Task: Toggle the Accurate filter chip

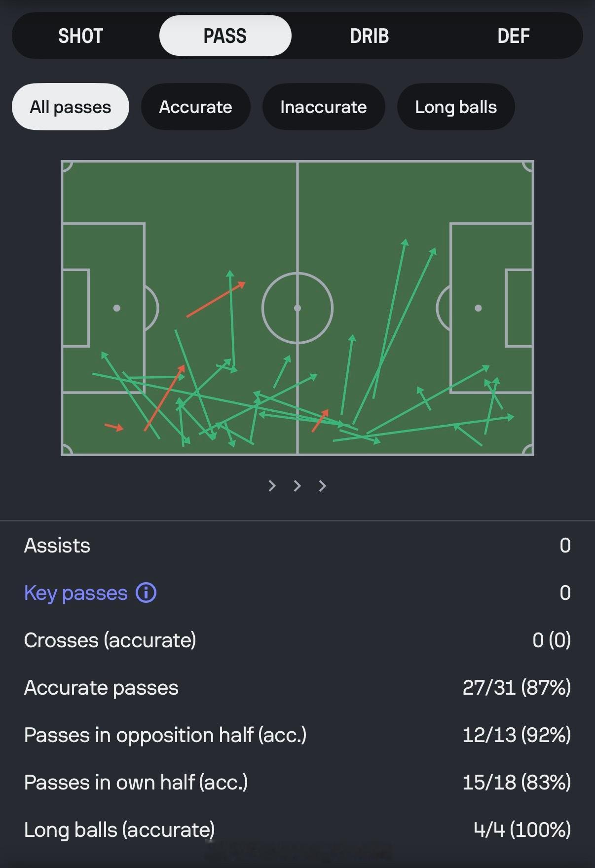Action: pos(195,107)
